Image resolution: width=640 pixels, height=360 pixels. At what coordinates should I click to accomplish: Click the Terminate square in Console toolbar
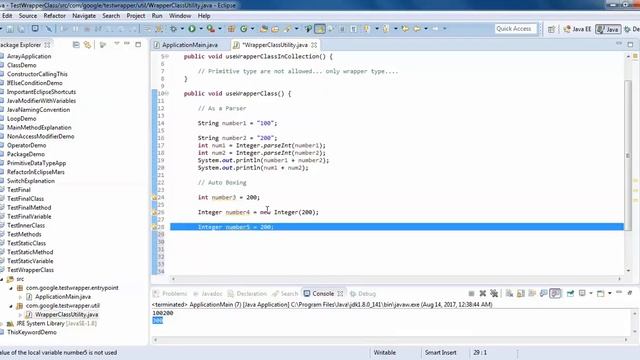[471, 293]
